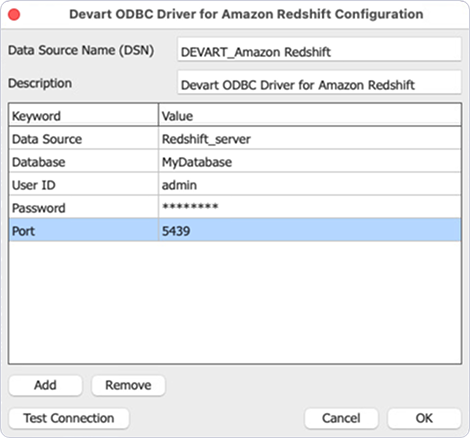The height and width of the screenshot is (438, 470).
Task: Confirm settings with OK button
Action: pyautogui.click(x=424, y=418)
